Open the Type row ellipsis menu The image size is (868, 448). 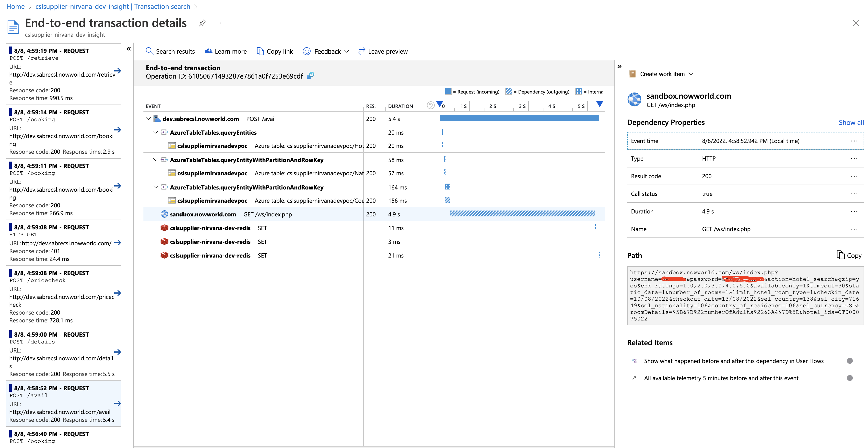854,158
